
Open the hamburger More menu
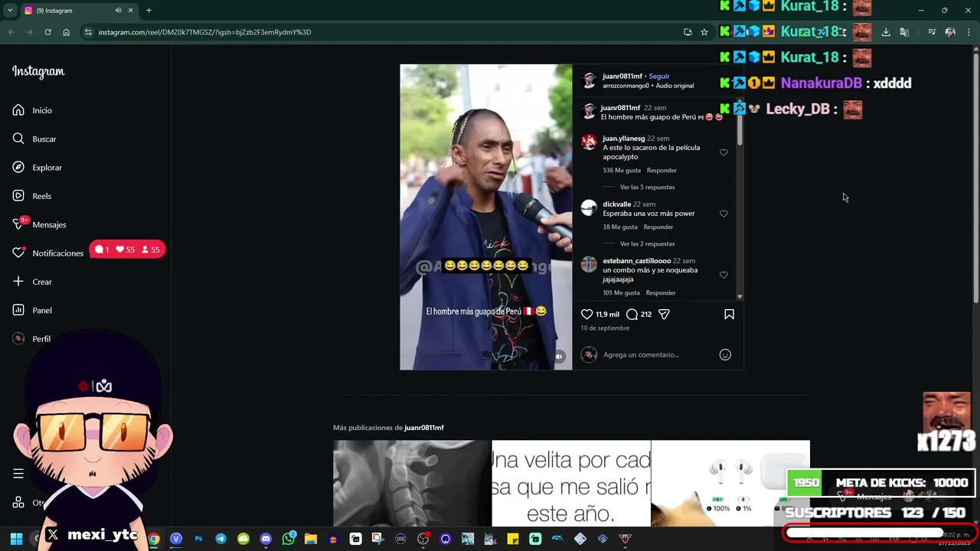pos(18,474)
